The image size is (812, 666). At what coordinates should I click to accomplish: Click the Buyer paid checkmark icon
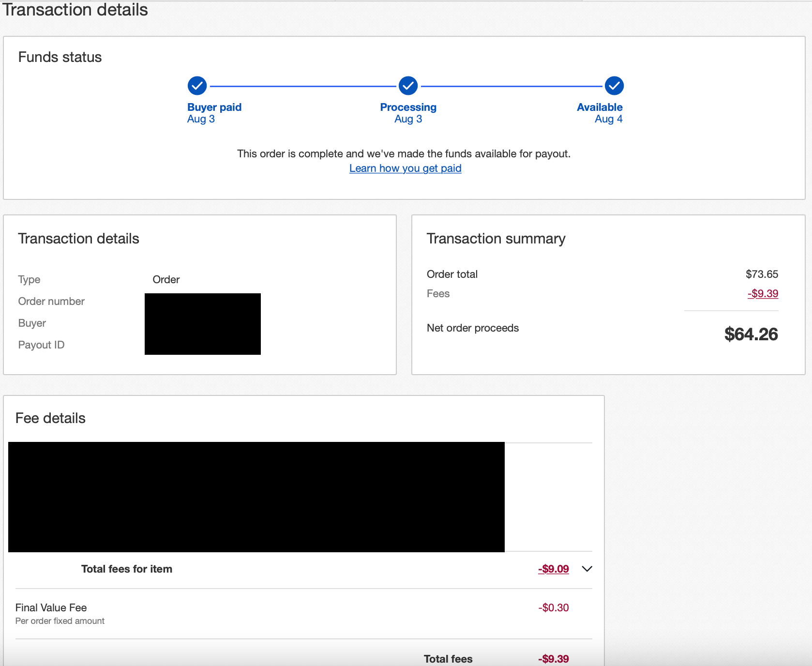tap(197, 86)
